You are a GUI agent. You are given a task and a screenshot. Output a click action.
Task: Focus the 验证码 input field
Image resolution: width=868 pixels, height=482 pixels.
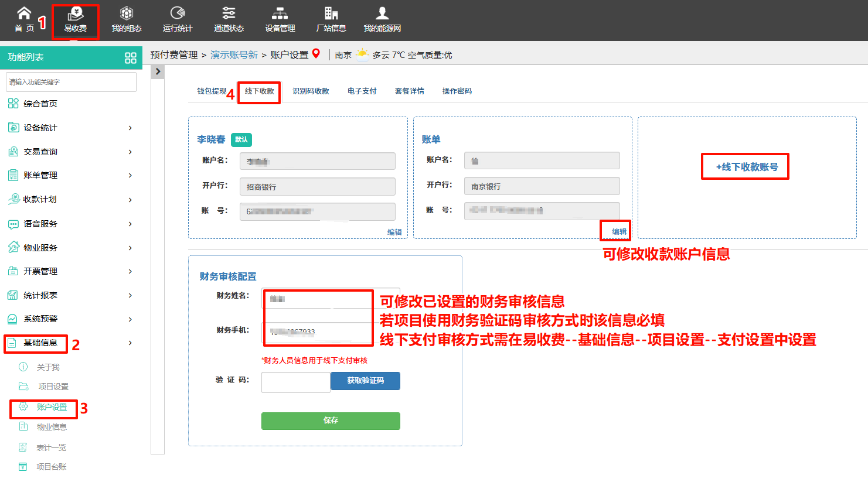pos(296,382)
